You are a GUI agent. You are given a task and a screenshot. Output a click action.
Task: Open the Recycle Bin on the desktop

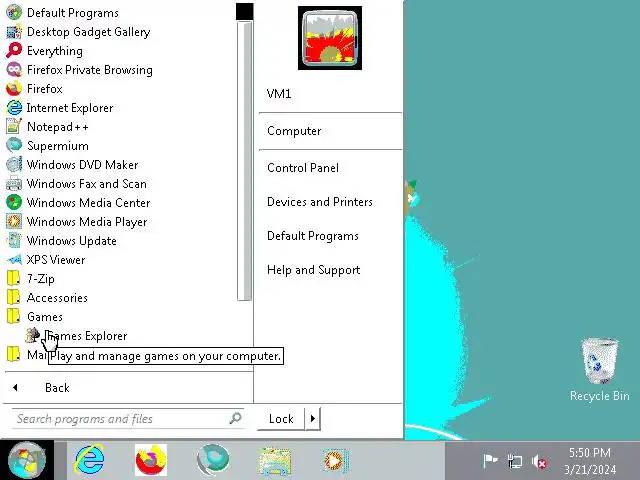tap(599, 369)
